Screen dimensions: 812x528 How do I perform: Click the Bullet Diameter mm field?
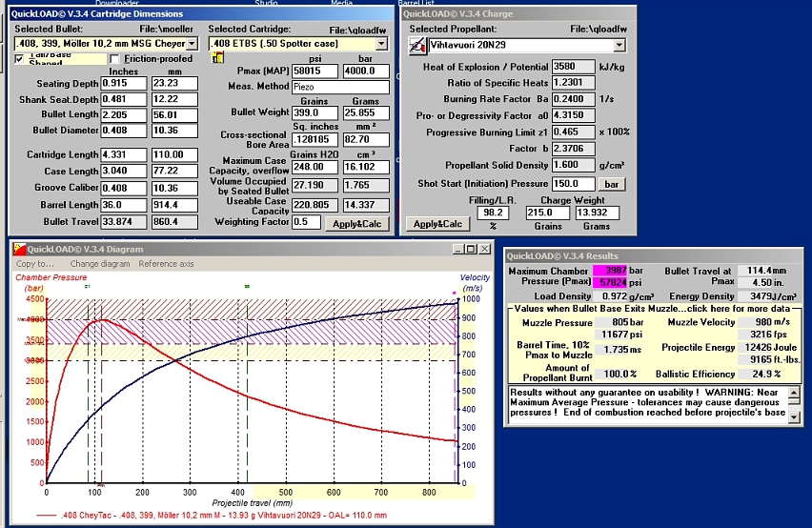(174, 131)
